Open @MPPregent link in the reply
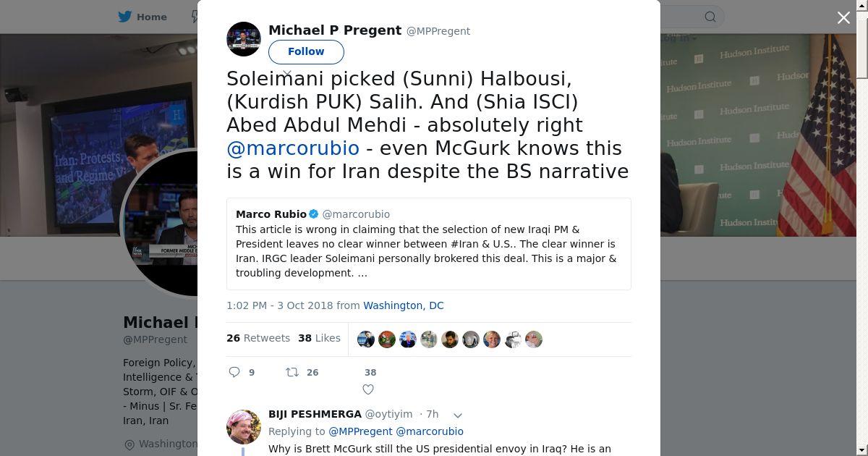 point(360,431)
